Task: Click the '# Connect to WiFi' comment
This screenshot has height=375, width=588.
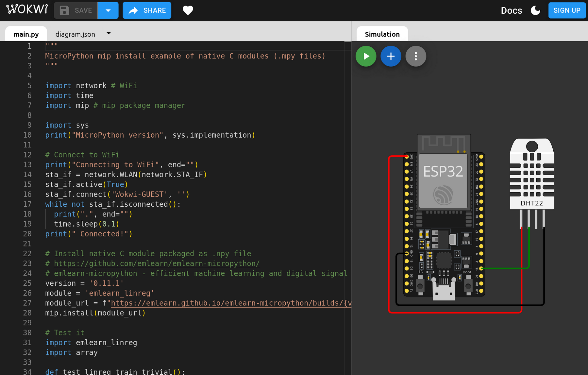Action: click(x=82, y=155)
